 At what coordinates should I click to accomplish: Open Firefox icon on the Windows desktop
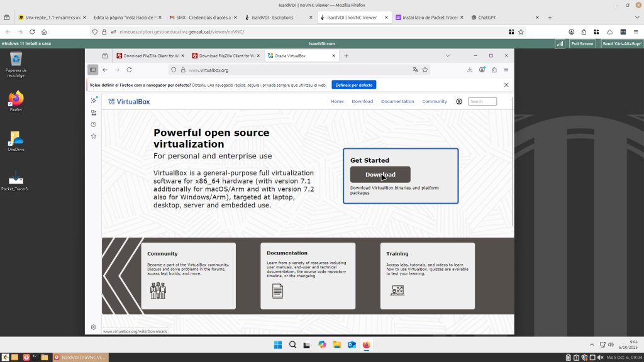click(16, 99)
